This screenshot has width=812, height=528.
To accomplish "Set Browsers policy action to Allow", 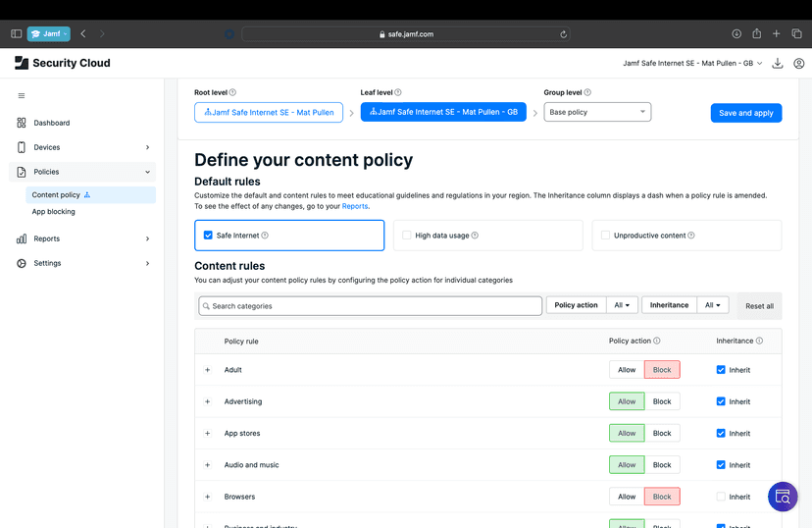I will tap(627, 497).
